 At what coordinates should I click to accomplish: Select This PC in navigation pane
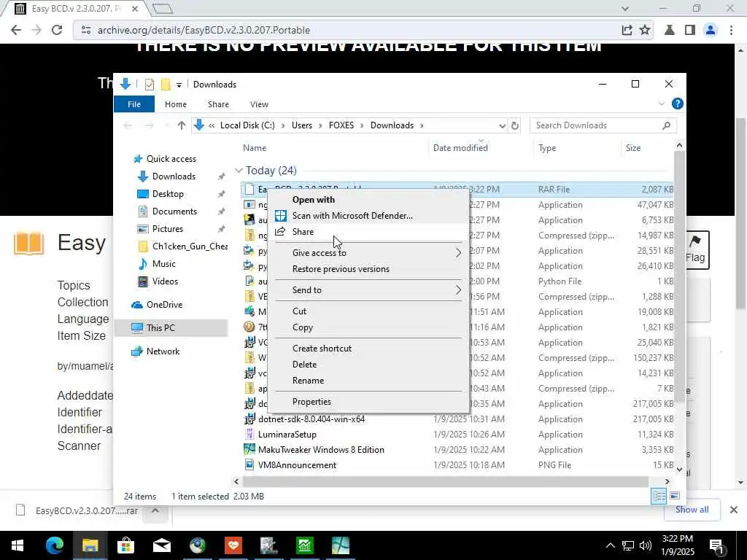coord(160,328)
